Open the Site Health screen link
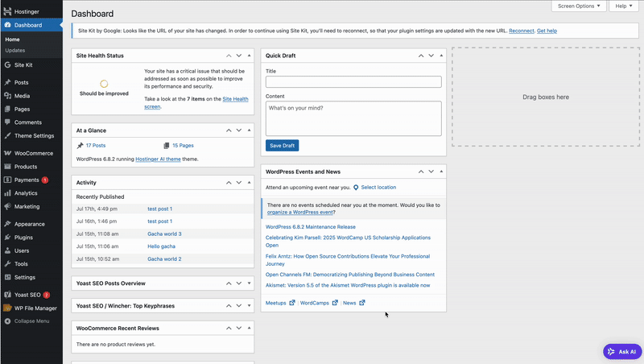The image size is (644, 364). (235, 99)
